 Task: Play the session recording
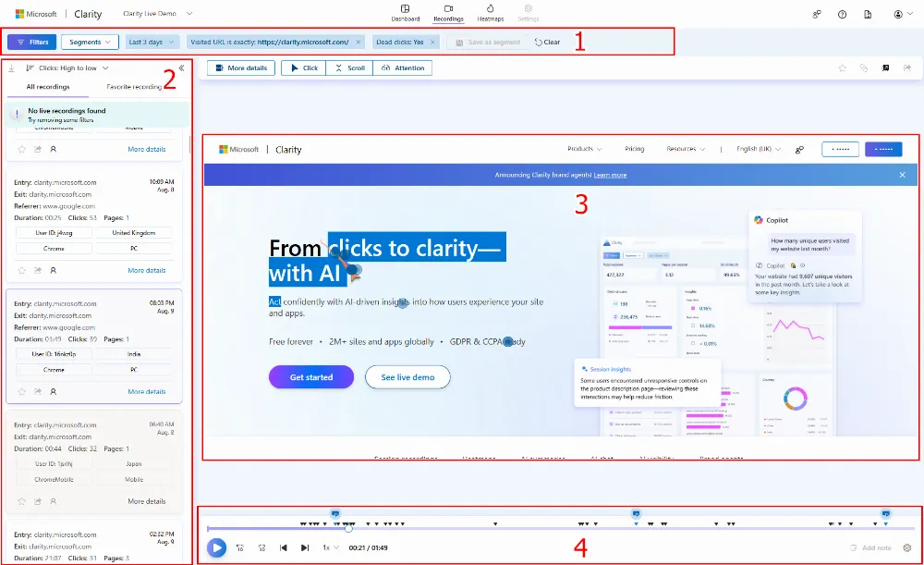click(216, 548)
